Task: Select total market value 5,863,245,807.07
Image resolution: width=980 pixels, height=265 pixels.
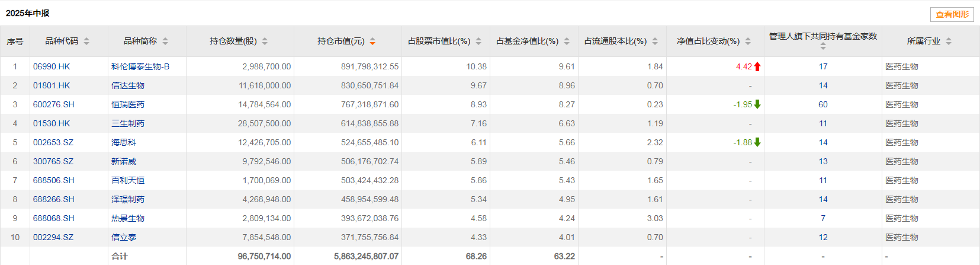Action: pos(366,256)
